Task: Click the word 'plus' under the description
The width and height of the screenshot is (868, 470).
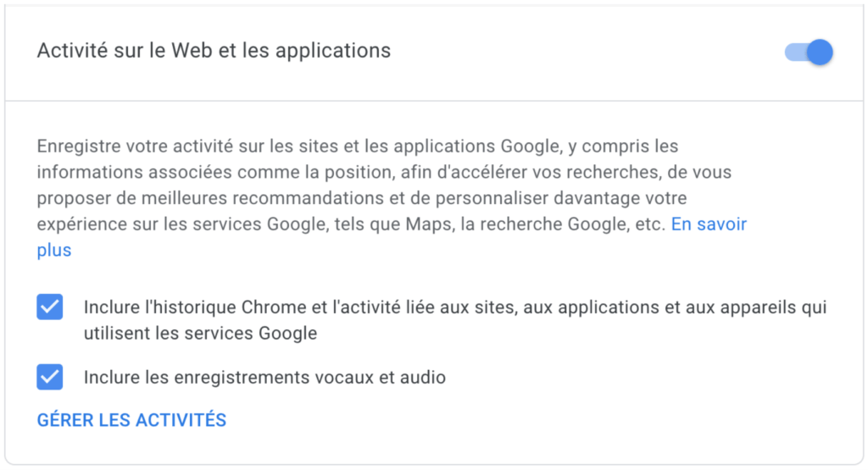Action: [54, 251]
